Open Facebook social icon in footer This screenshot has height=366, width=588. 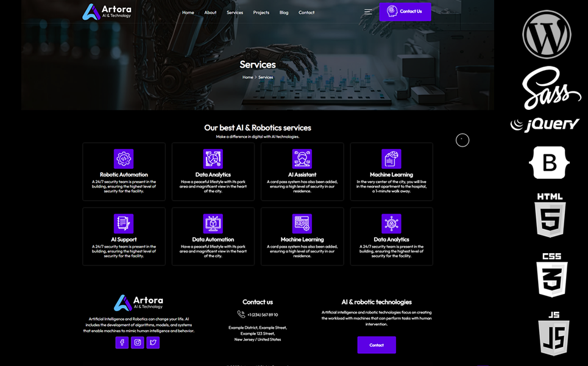(122, 342)
